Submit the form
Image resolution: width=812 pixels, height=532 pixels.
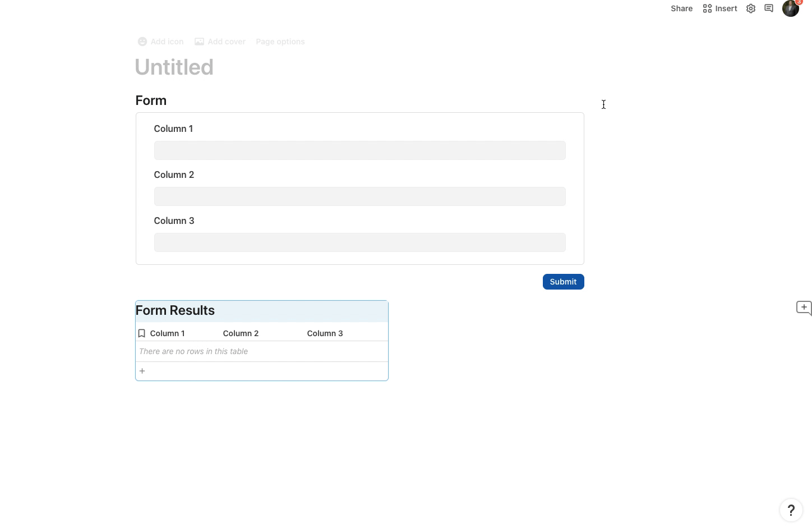tap(563, 282)
